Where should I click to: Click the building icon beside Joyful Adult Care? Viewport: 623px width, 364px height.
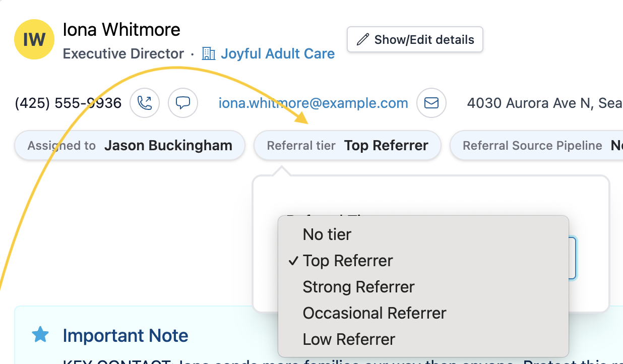208,53
